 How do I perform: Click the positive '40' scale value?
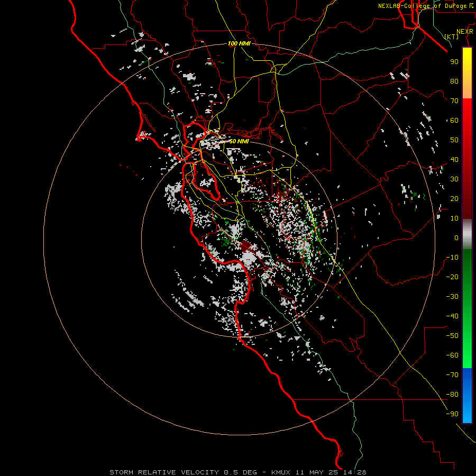[x=454, y=159]
